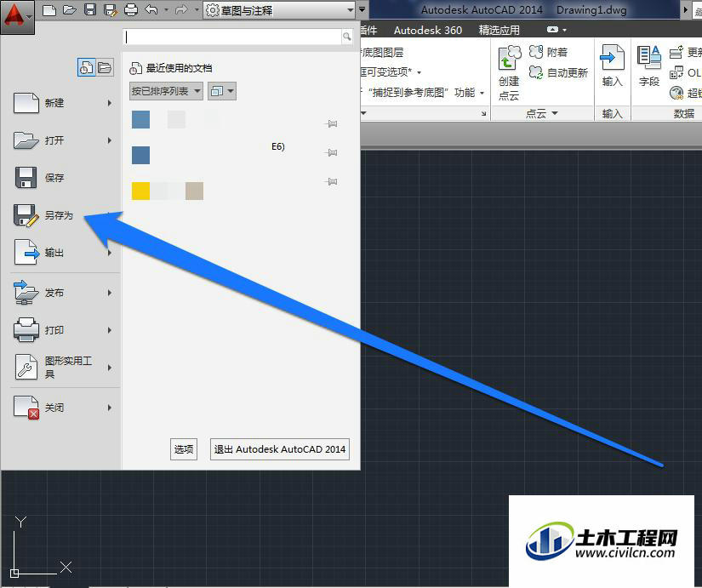Click the 底图图层 ribbon button
Image resolution: width=702 pixels, height=588 pixels.
coord(382,53)
